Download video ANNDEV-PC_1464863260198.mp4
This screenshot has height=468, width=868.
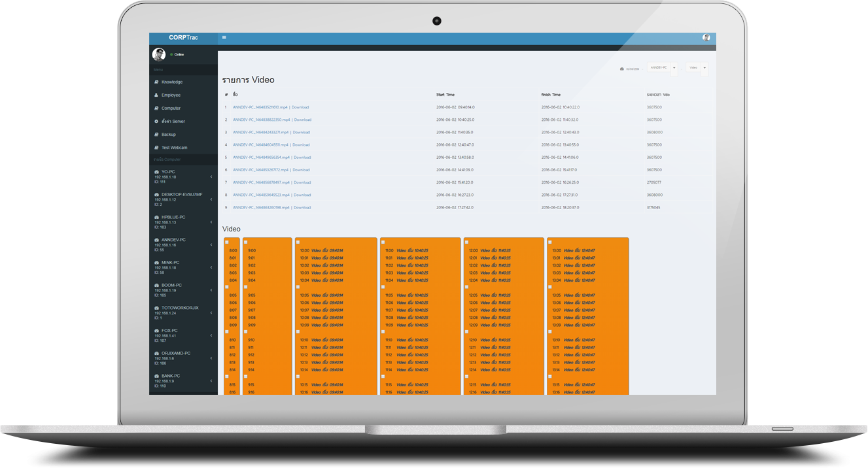coord(302,207)
